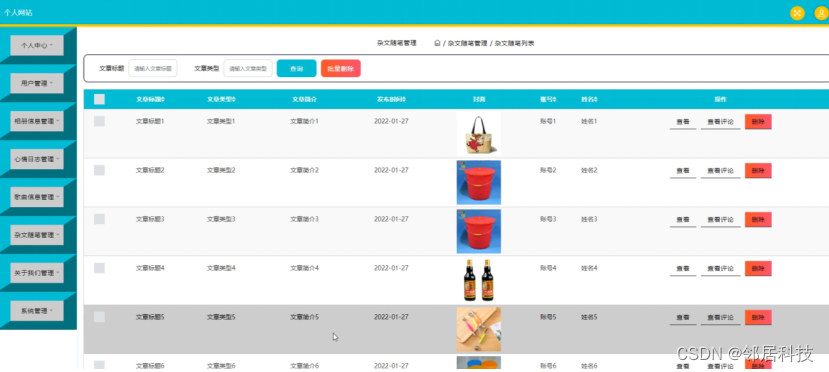829x372 pixels.
Task: Click the home icon in the breadcrumb
Action: (437, 43)
